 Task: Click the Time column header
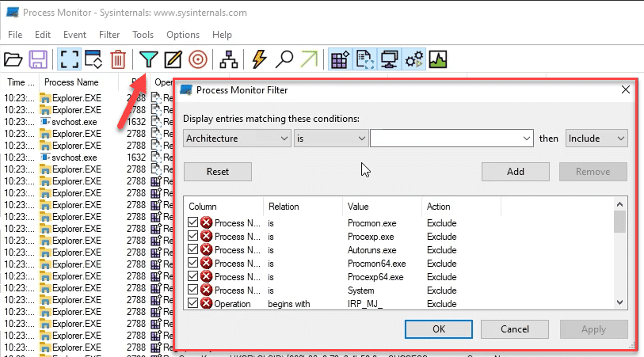[x=21, y=82]
